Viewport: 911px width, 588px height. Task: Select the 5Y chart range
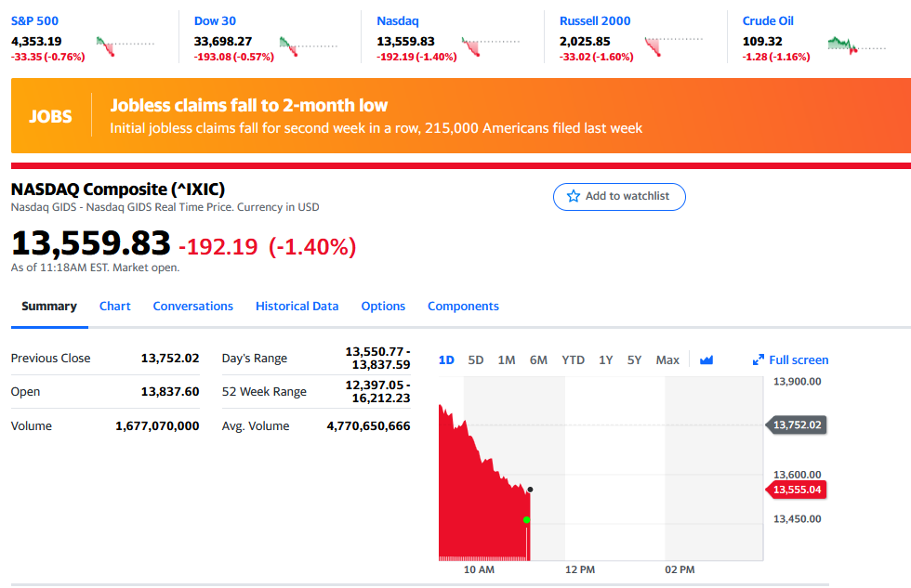[634, 360]
